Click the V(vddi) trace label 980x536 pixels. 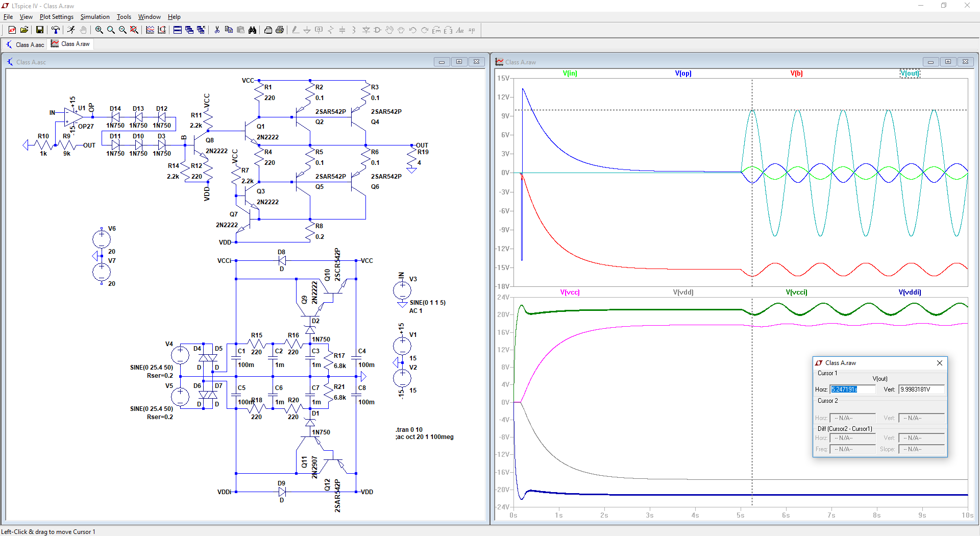point(910,293)
